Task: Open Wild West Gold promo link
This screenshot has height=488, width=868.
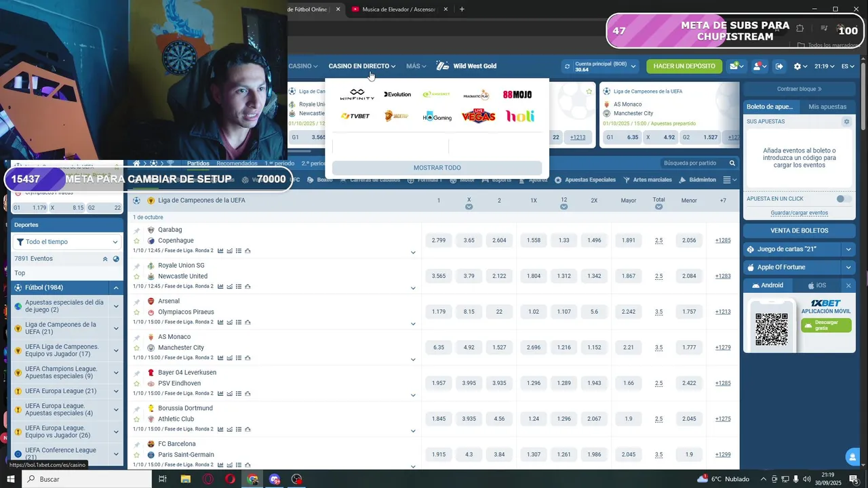Action: pos(467,66)
